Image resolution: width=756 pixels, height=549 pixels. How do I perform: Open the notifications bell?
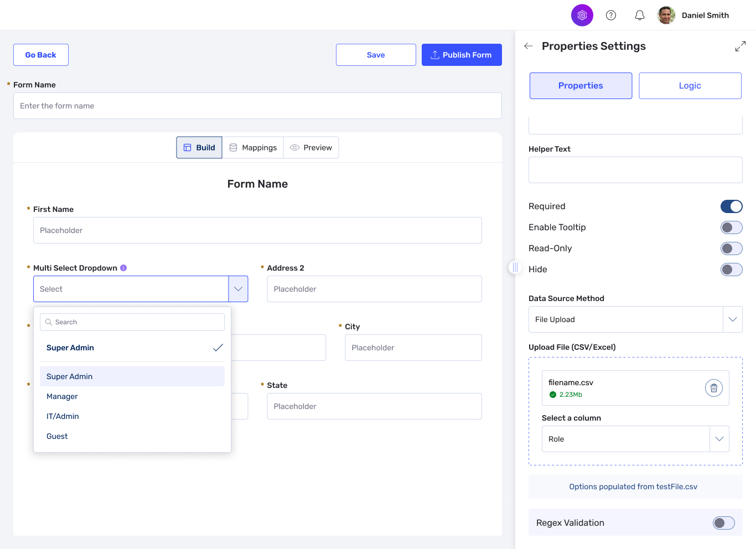coord(639,15)
